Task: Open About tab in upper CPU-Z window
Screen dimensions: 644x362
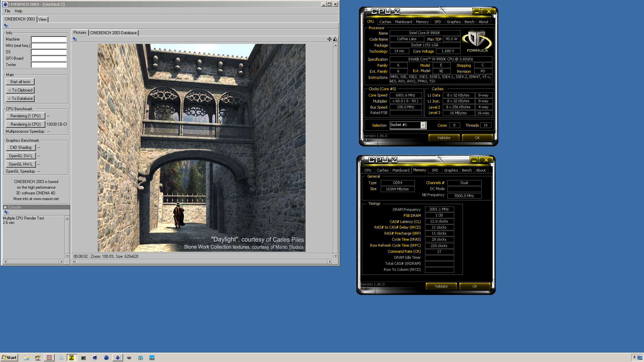Action: 484,22
